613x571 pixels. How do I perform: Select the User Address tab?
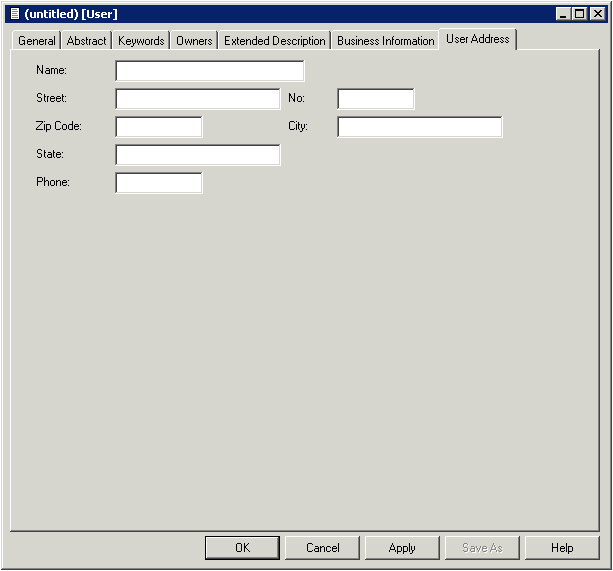tap(477, 39)
